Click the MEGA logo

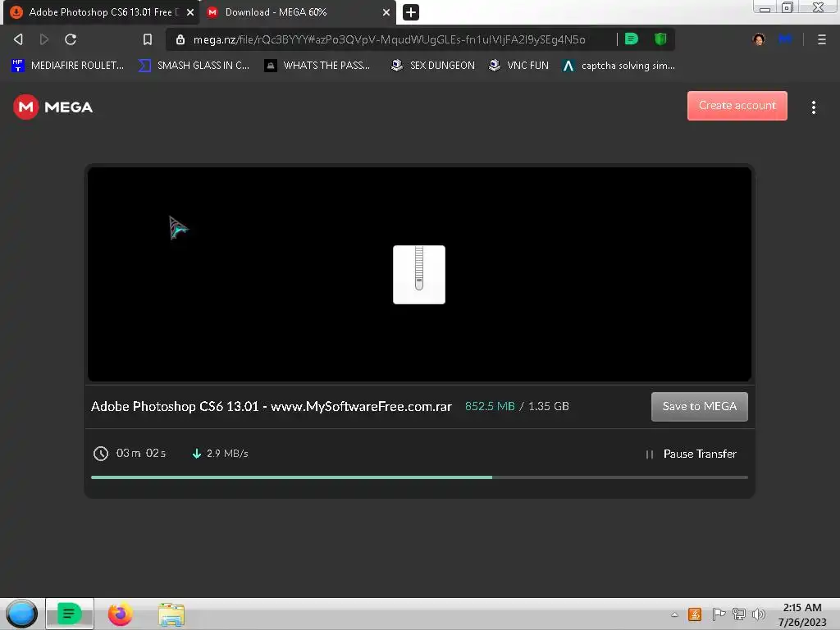(53, 107)
